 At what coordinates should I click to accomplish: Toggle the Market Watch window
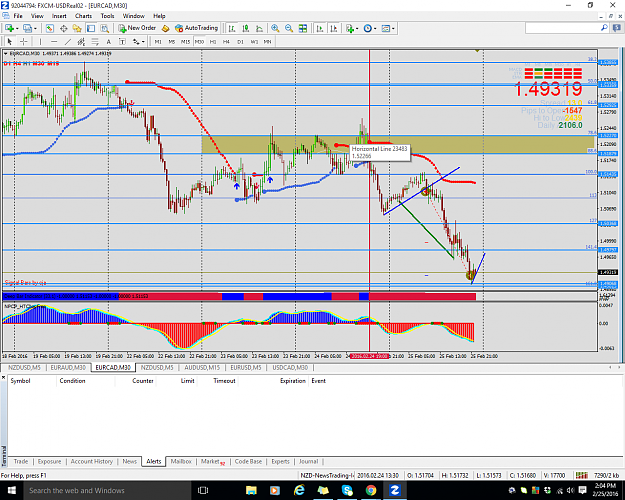click(49, 28)
